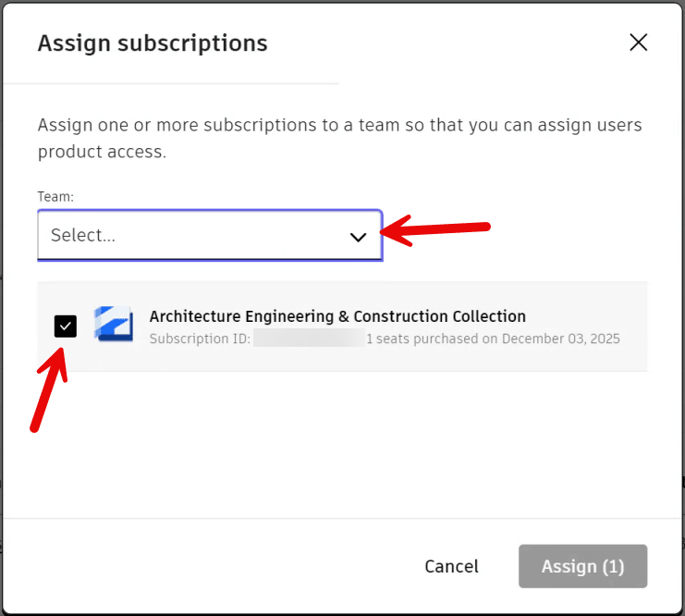The image size is (685, 616).
Task: Click the "Team:" field label
Action: 55,196
